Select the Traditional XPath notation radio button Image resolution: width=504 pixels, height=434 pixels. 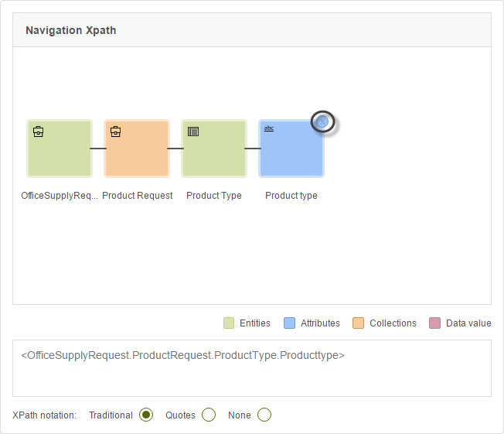pyautogui.click(x=146, y=415)
